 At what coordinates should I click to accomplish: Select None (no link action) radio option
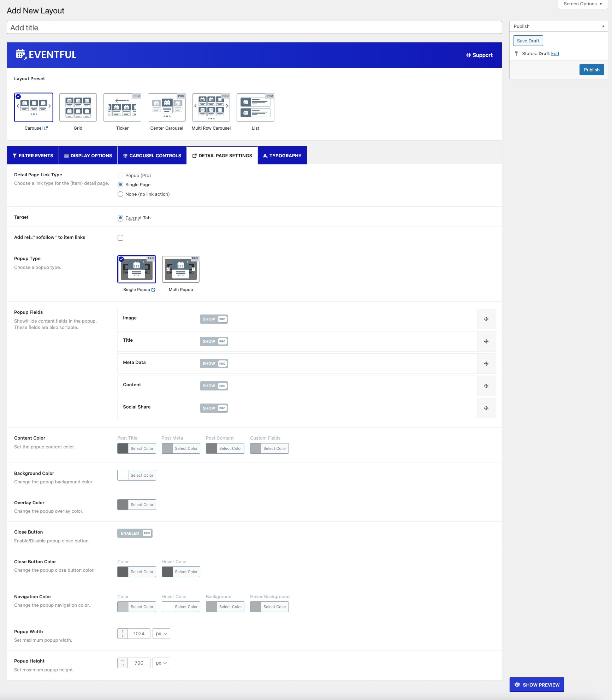click(120, 194)
